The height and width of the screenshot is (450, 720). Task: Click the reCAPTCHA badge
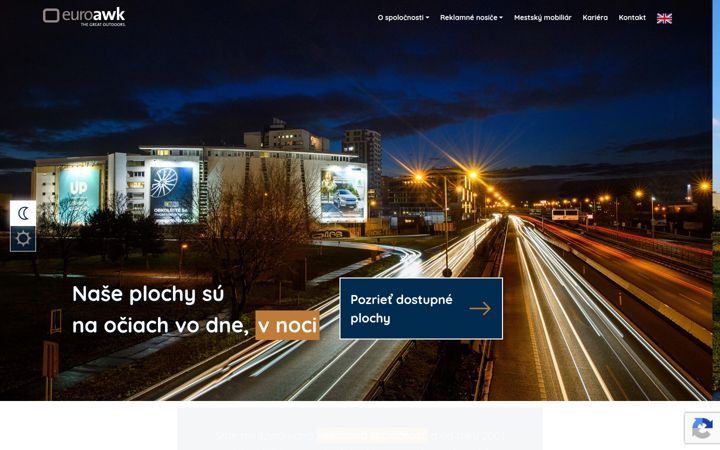pyautogui.click(x=702, y=428)
